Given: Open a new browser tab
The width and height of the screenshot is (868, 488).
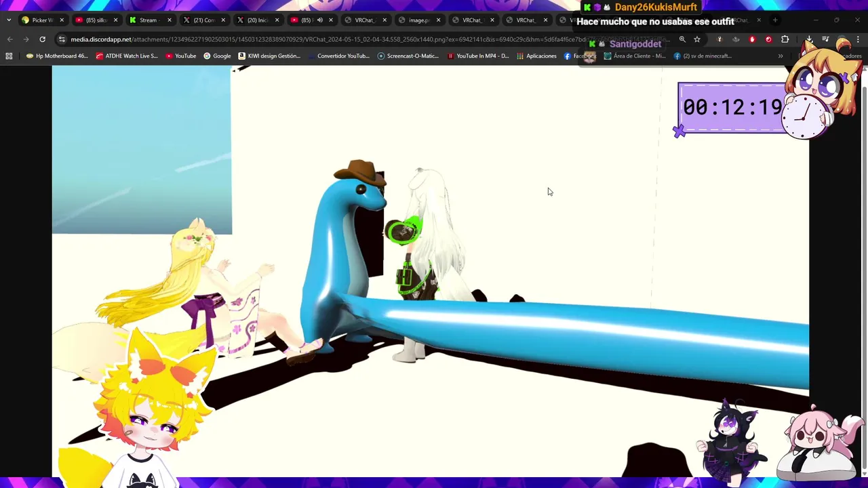Looking at the screenshot, I should (x=775, y=20).
